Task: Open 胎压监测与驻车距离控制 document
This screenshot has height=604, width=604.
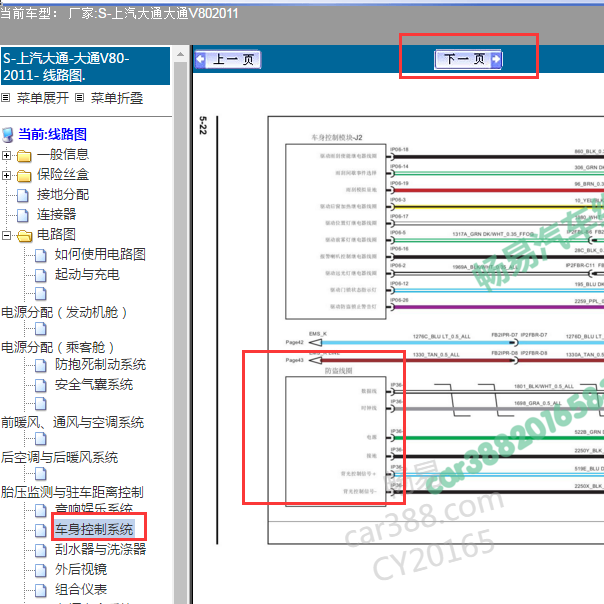Action: click(72, 492)
